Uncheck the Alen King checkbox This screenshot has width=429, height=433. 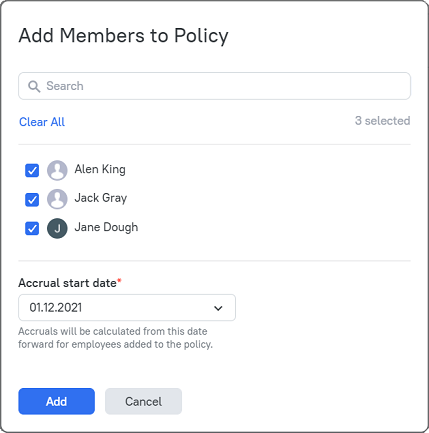[32, 171]
